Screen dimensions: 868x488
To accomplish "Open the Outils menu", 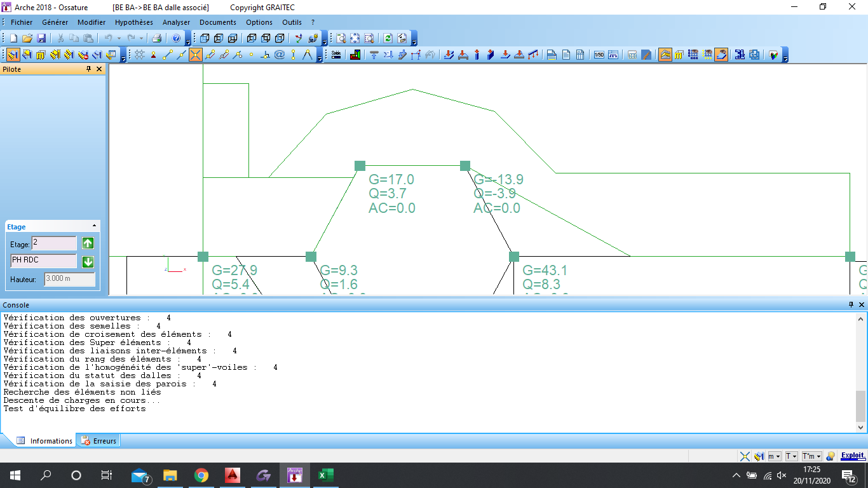I will 292,22.
